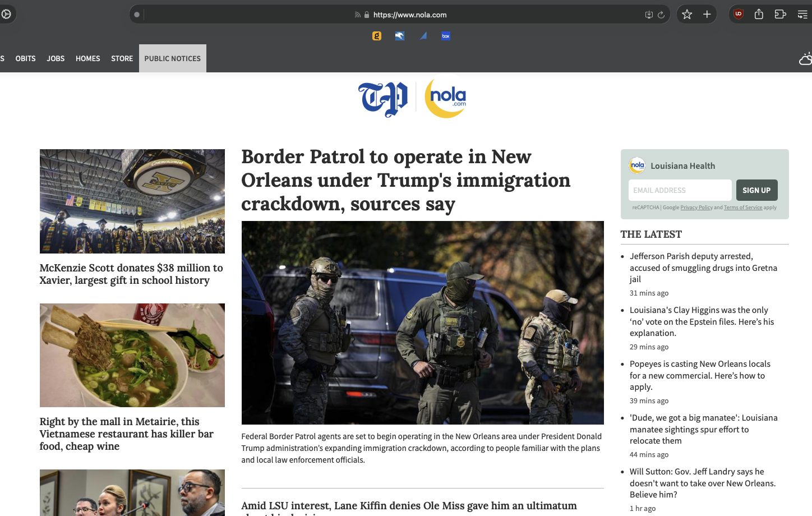Screen dimensions: 812x516
Task: Click the uBlock Origin extension icon
Action: 739,15
